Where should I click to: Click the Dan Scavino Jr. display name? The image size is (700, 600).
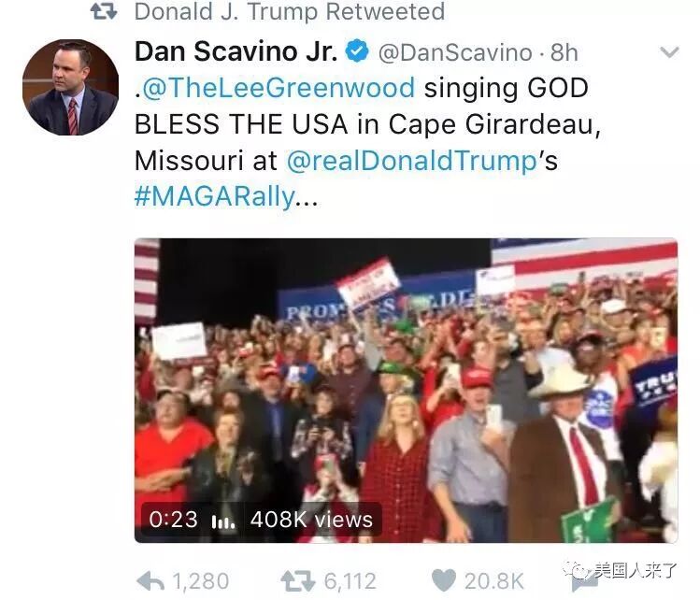tap(236, 51)
